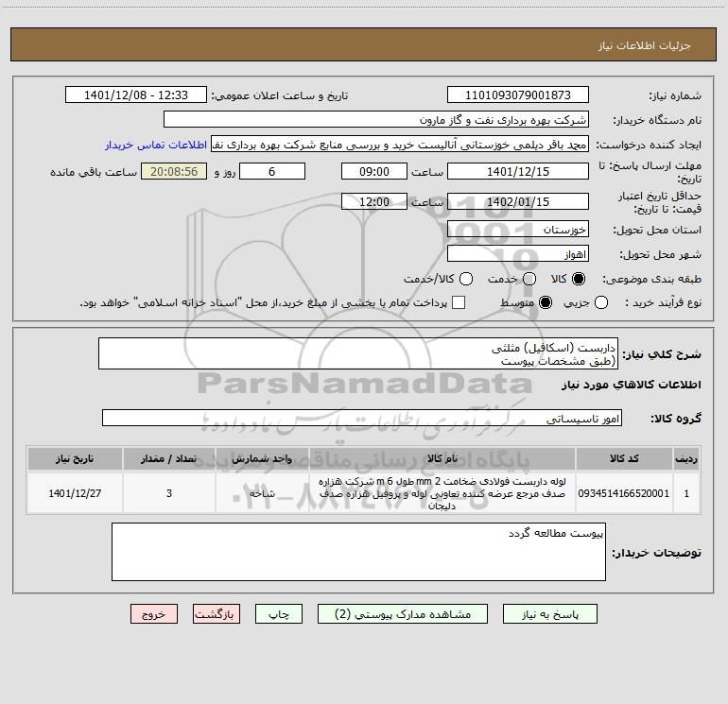Open مشاهده مدارک پیوستی (2) button
728x704 pixels.
tap(403, 614)
